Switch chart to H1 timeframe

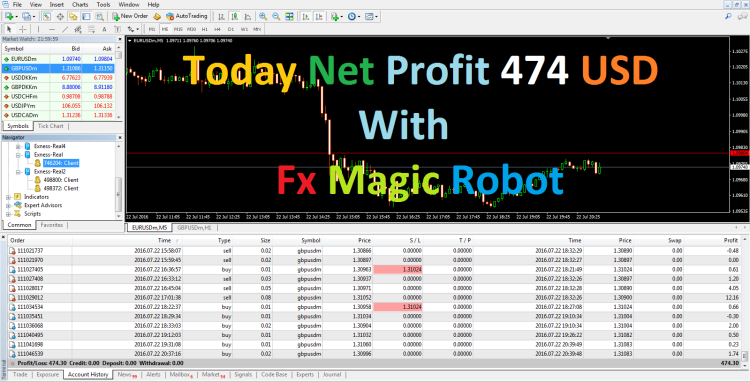point(205,29)
